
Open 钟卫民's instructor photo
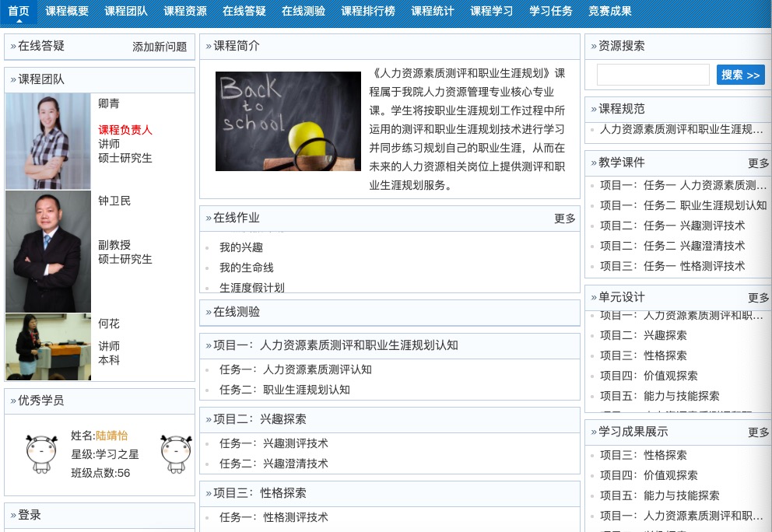48,252
